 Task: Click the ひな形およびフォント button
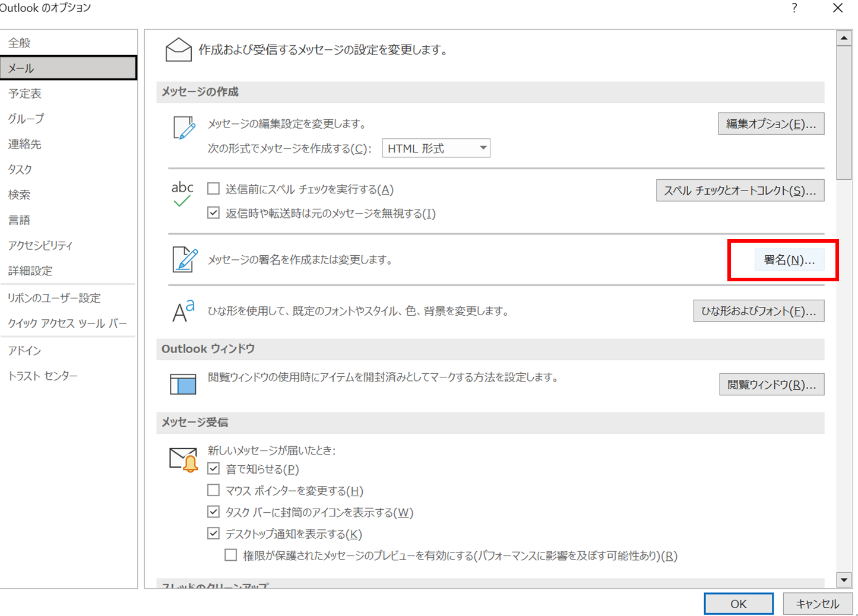pyautogui.click(x=758, y=311)
